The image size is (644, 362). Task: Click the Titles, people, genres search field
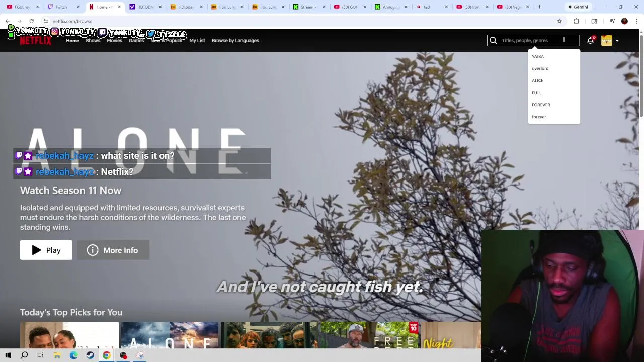(533, 41)
